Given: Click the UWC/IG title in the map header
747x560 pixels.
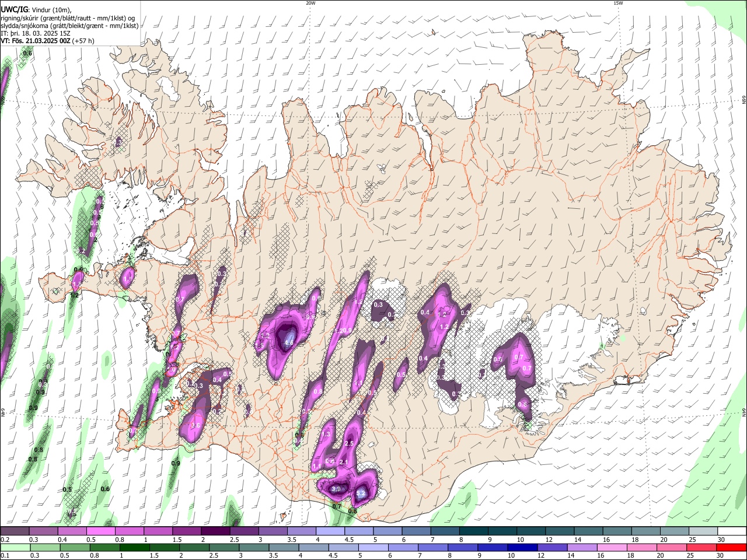Looking at the screenshot, I should (14, 9).
